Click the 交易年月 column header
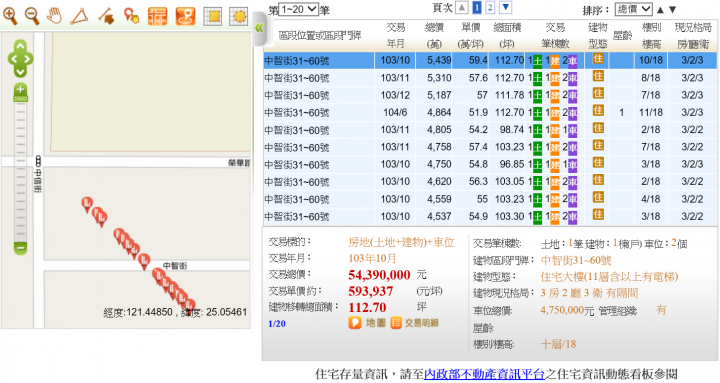Screen dimensions: 720x383 point(395,36)
